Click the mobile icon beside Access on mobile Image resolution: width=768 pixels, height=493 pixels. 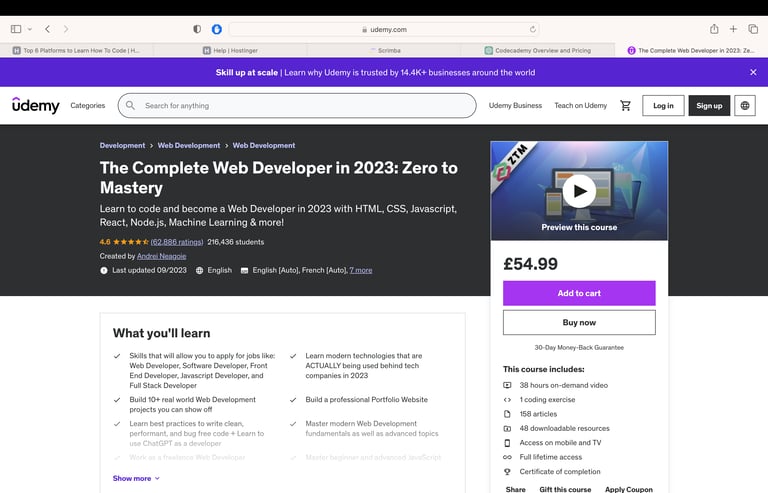[507, 443]
